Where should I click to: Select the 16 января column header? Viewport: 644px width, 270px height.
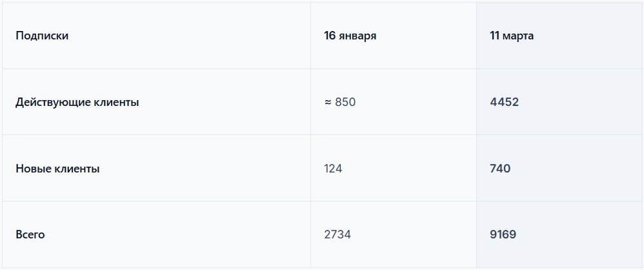350,36
